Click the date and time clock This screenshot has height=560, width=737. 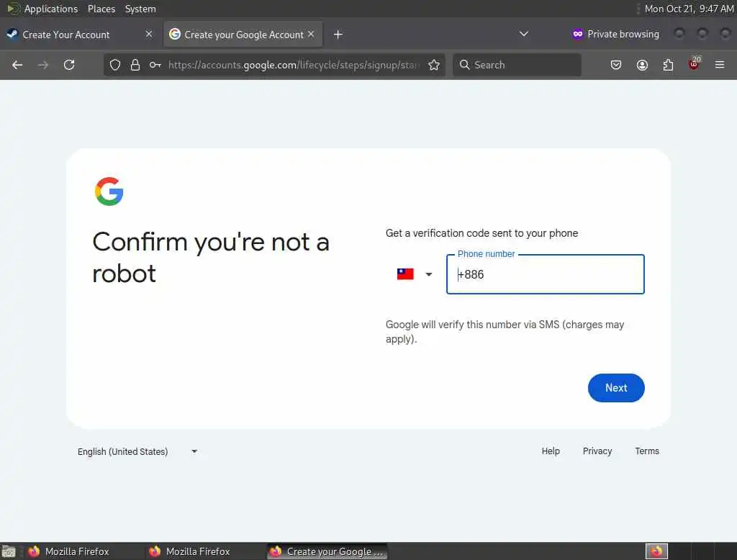(689, 9)
